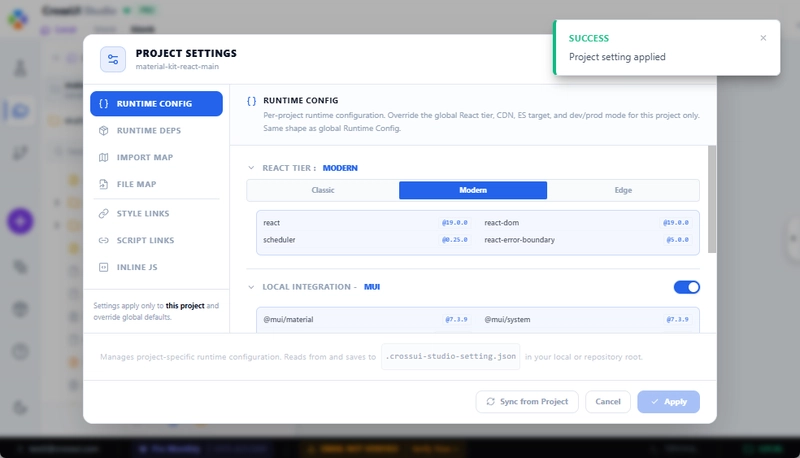Click the Apply button
Screen dimensions: 800x458
(x=668, y=402)
